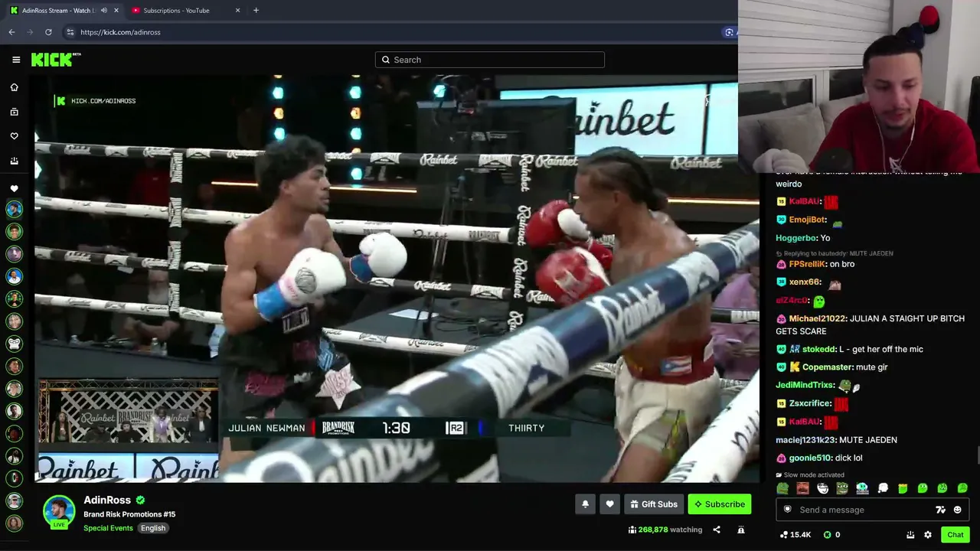Open chat settings gear
This screenshot has width=980, height=551.
(x=928, y=535)
